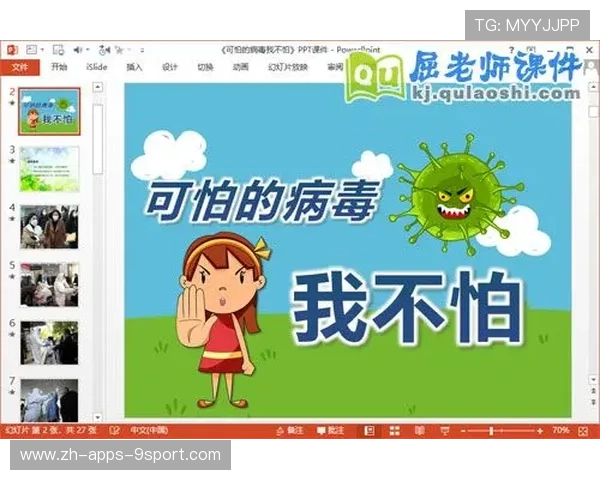Click the animation star under slide 2 number
Screen dimensions: 600x480
(x=12, y=103)
